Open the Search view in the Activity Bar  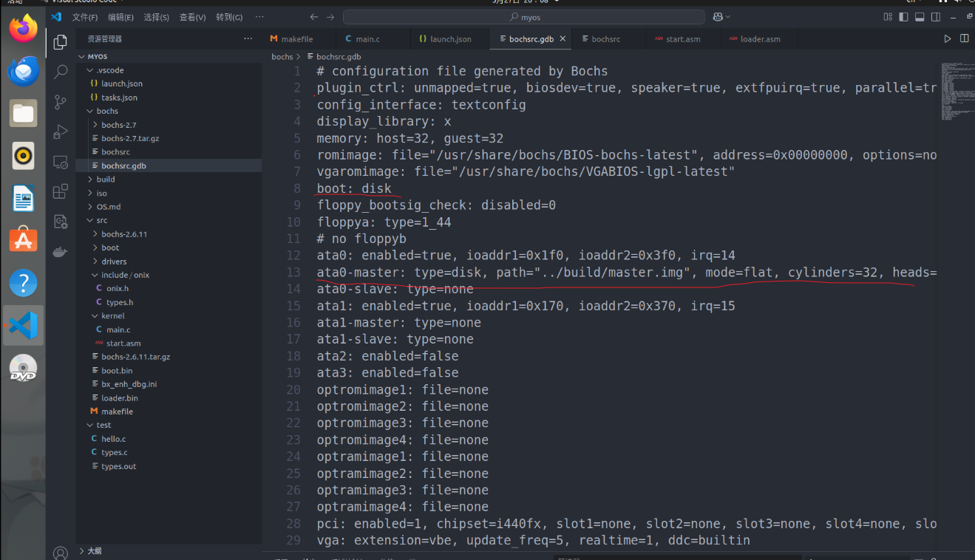tap(60, 72)
